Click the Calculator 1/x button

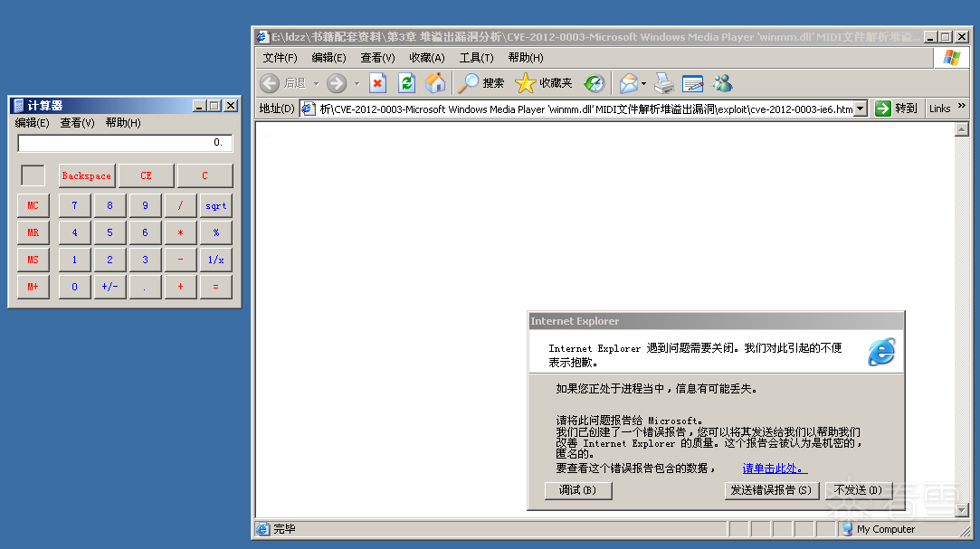tap(215, 260)
